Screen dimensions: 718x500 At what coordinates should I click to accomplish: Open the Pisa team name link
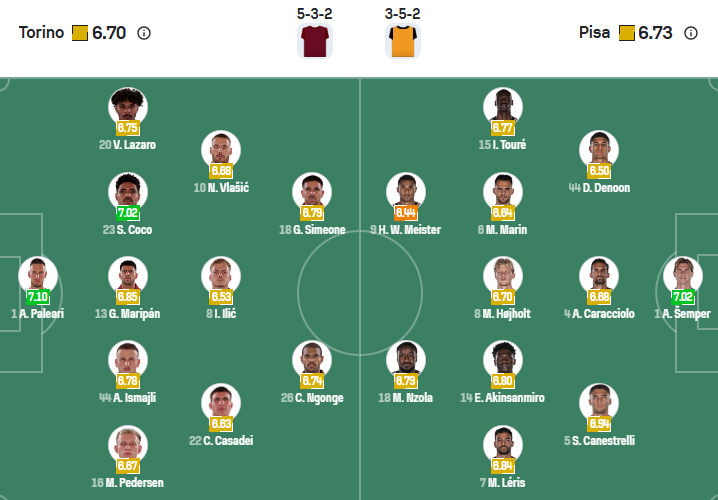pos(594,33)
